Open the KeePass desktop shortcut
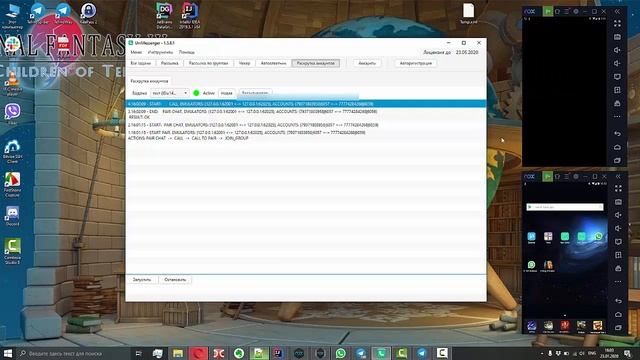 tap(88, 13)
